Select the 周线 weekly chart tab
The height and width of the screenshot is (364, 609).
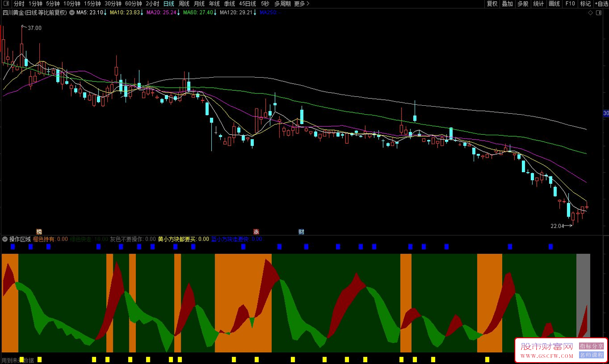[184, 4]
